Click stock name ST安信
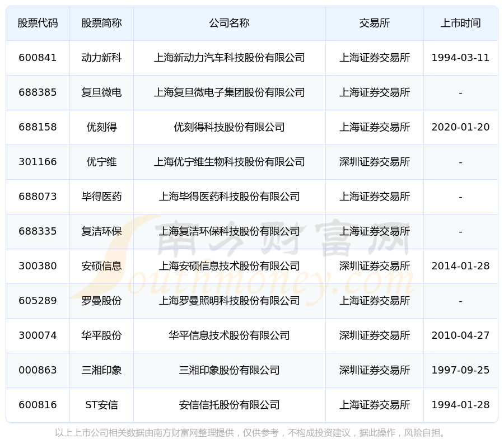Screen dimensions: 504x448 coord(101,405)
